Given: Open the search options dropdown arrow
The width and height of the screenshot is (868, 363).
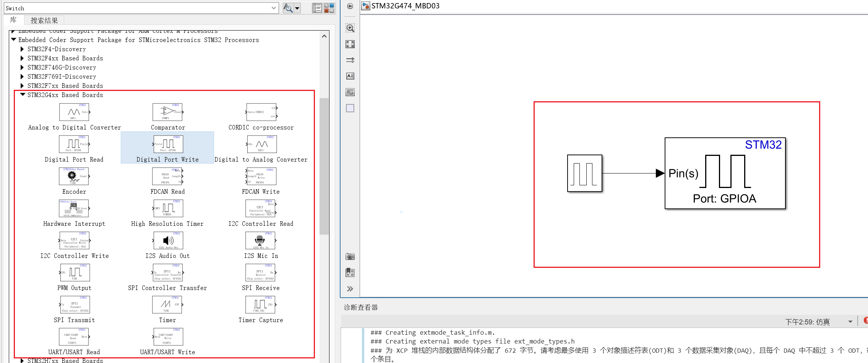Looking at the screenshot, I should tap(297, 8).
